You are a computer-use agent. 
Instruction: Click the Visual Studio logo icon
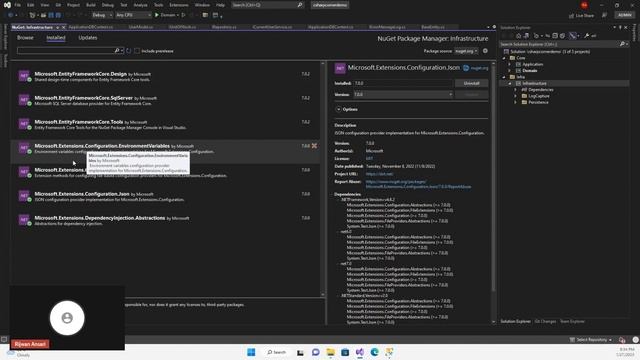click(x=7, y=5)
